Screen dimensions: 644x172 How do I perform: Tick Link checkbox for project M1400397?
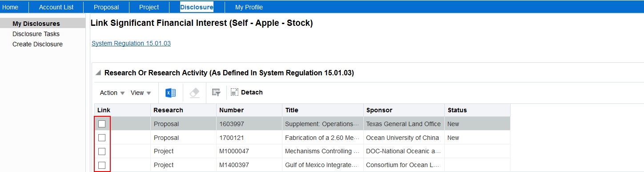pos(102,165)
